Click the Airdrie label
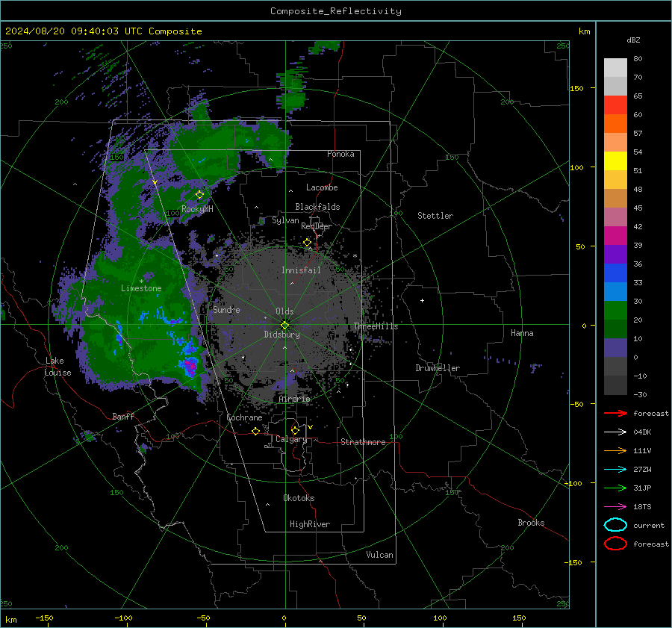 (294, 399)
